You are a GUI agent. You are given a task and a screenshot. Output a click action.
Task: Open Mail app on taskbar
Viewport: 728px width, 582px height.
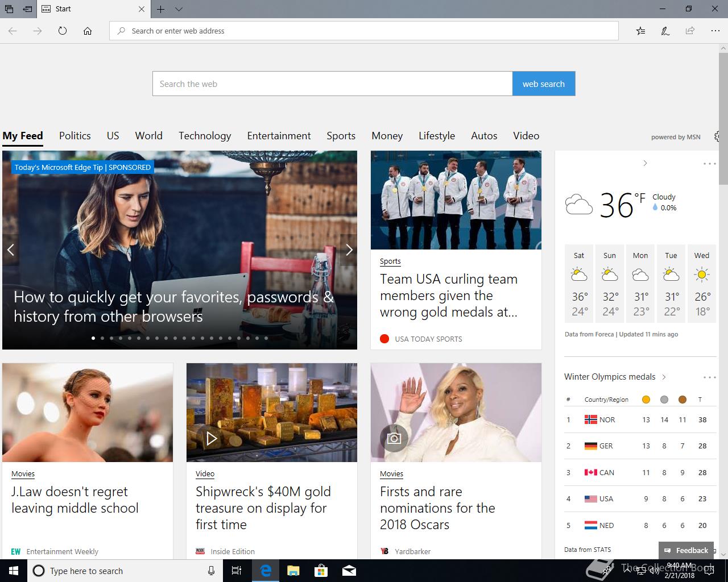349,571
